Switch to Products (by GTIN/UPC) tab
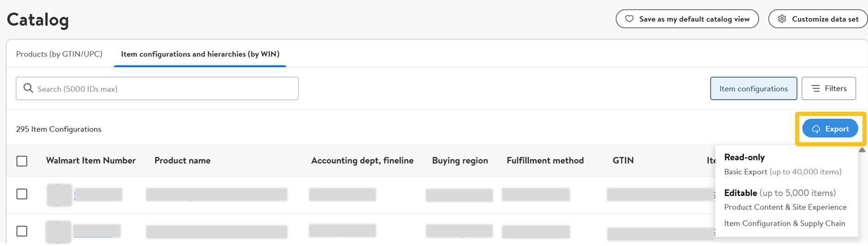This screenshot has width=868, height=246. pos(59,54)
